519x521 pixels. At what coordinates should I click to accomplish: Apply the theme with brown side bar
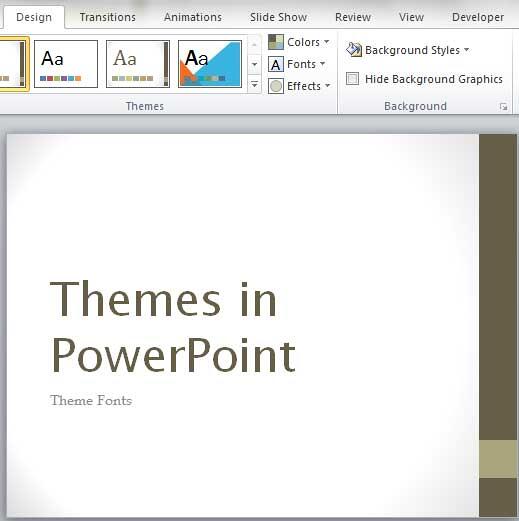tap(138, 64)
